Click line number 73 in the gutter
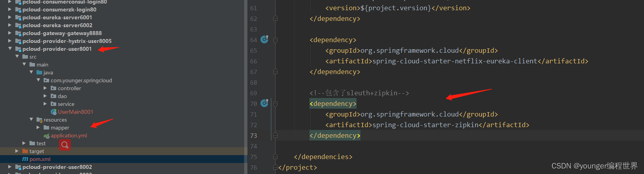 [254, 135]
